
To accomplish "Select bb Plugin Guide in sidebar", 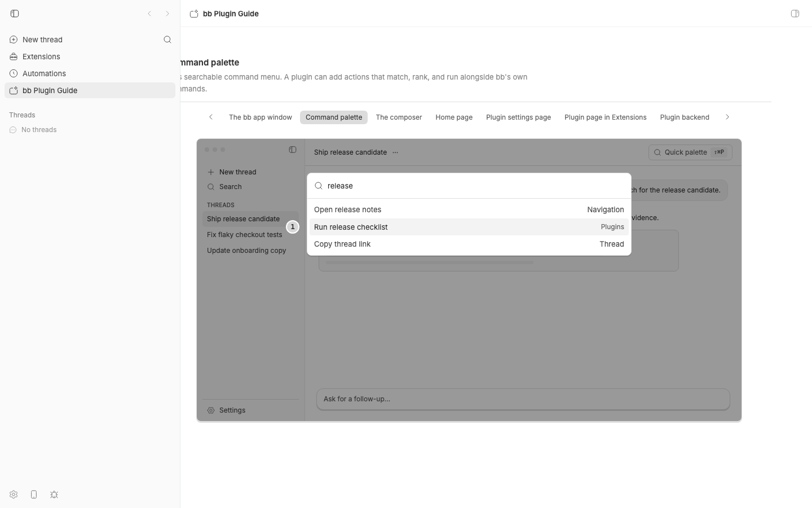I will [90, 90].
